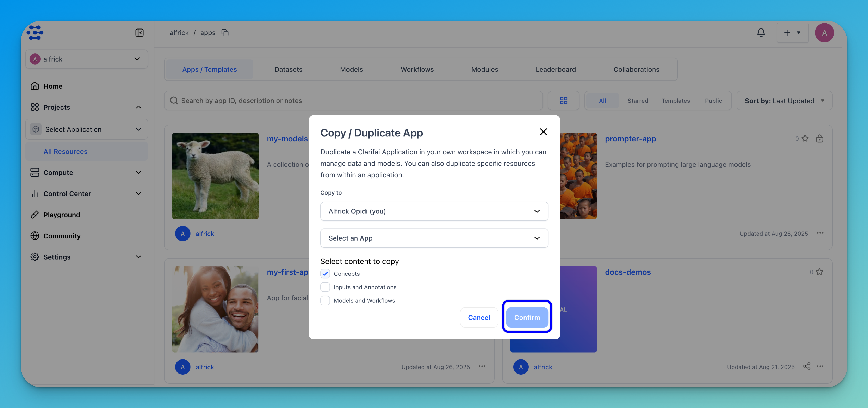Image resolution: width=868 pixels, height=408 pixels.
Task: Click share icon on docs-demos card
Action: point(806,366)
